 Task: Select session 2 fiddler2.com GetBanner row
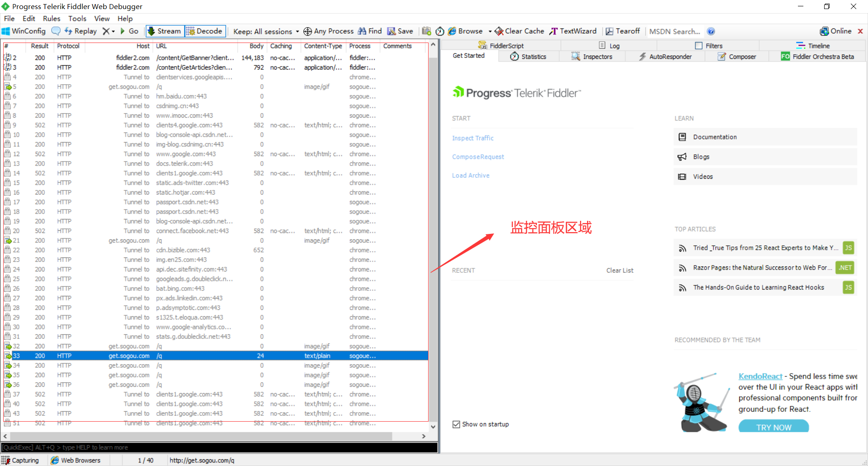coord(215,57)
